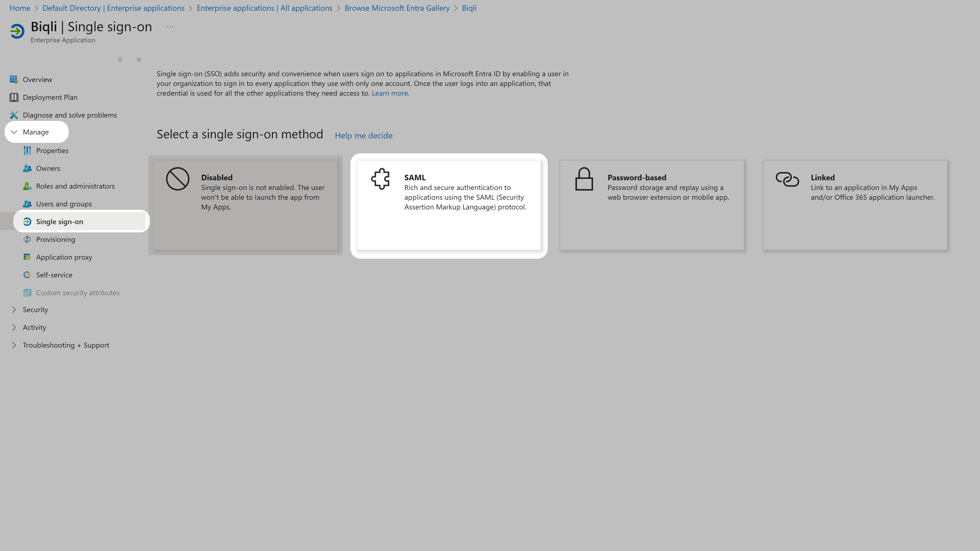The width and height of the screenshot is (980, 551).
Task: Open Provisioning
Action: (x=56, y=239)
